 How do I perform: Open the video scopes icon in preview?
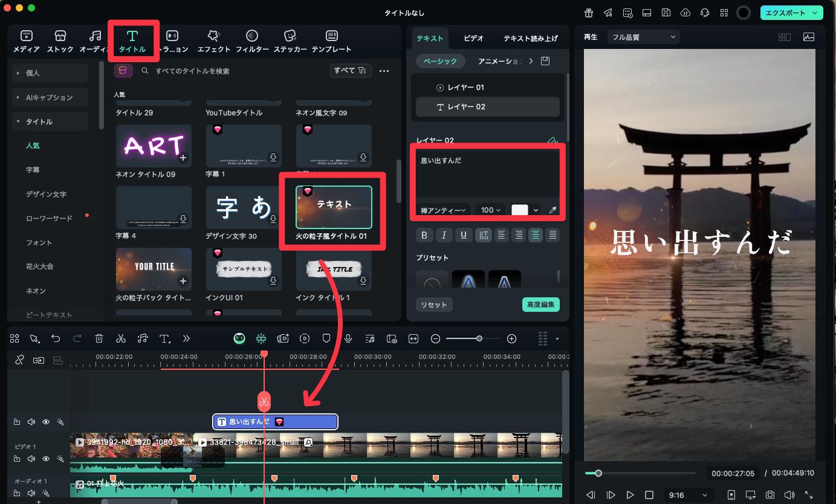pyautogui.click(x=808, y=37)
